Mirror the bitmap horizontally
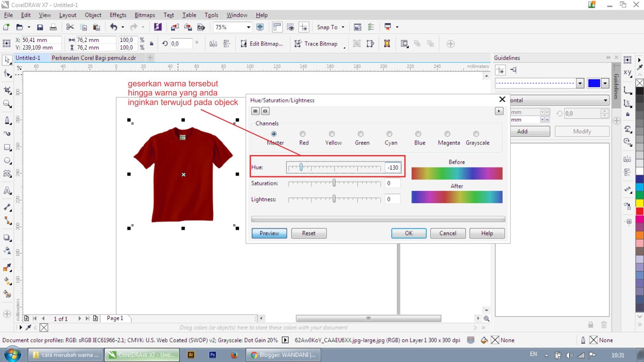This screenshot has width=644, height=362. click(x=213, y=43)
